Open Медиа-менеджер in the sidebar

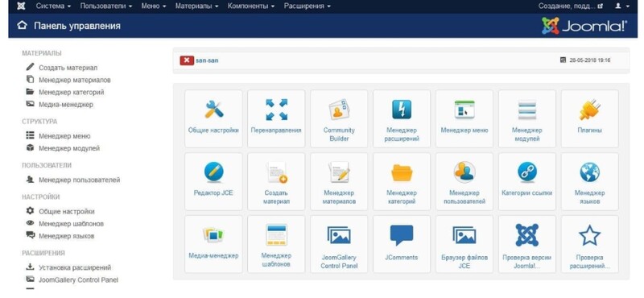point(60,105)
